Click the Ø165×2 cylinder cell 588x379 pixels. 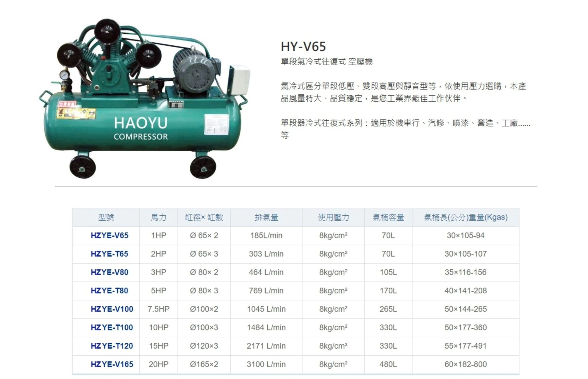204,364
